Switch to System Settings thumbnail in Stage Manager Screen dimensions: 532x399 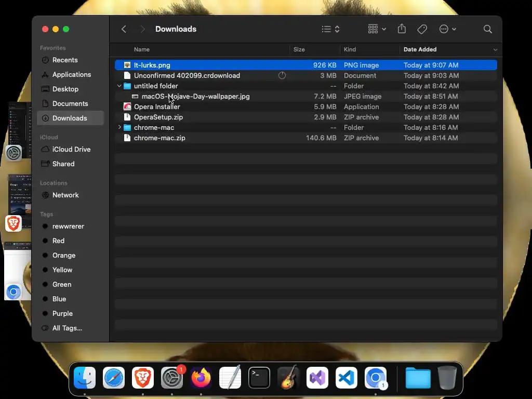[19, 131]
